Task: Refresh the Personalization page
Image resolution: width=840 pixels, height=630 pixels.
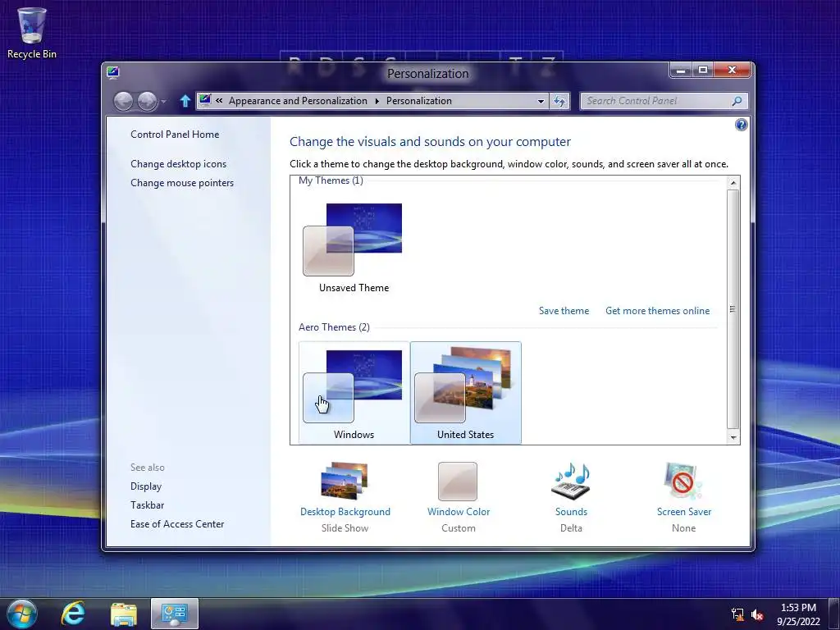Action: [559, 101]
